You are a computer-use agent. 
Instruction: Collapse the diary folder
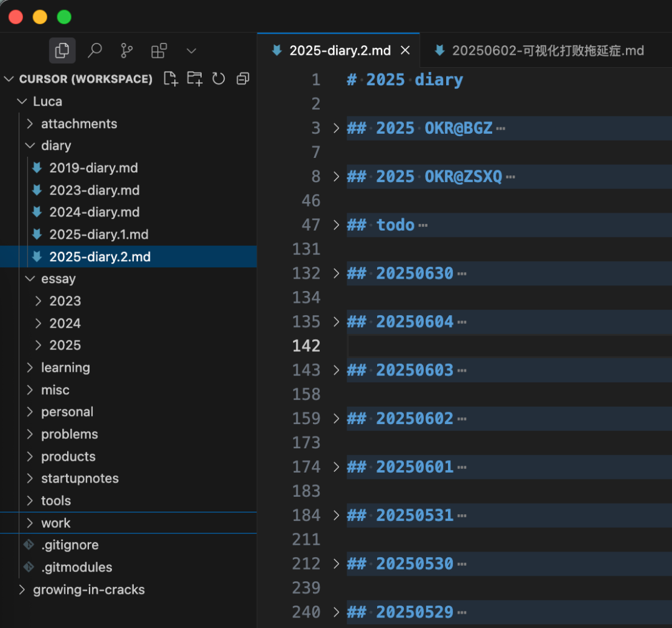pos(30,145)
